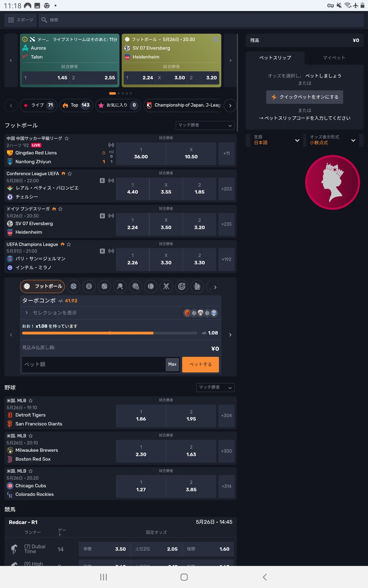Click the Max bet amount button

point(172,364)
